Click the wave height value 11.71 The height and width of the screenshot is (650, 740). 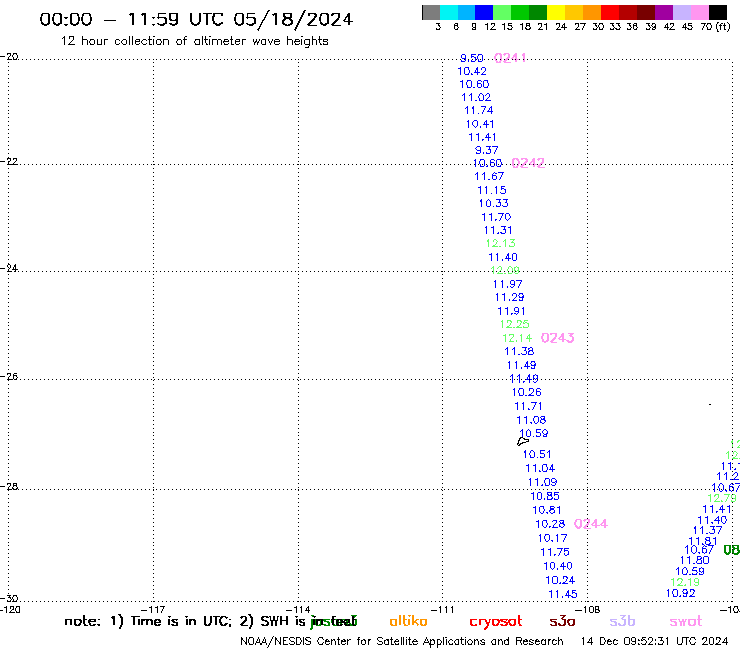[x=529, y=406]
